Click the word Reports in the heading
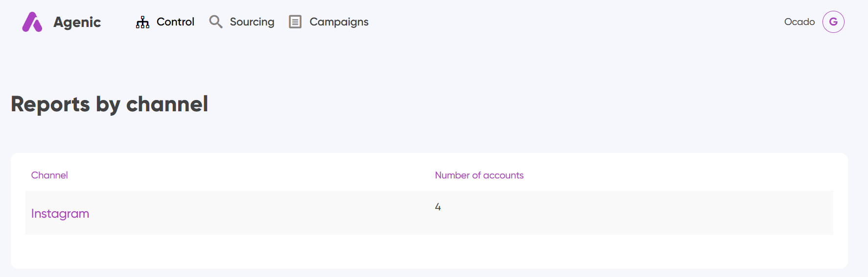This screenshot has height=277, width=868. coord(50,104)
